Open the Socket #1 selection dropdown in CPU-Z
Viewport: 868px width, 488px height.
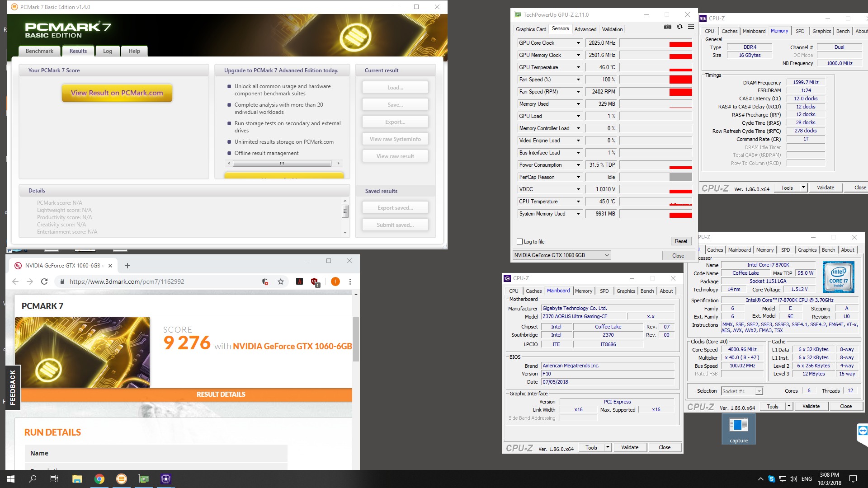point(742,391)
